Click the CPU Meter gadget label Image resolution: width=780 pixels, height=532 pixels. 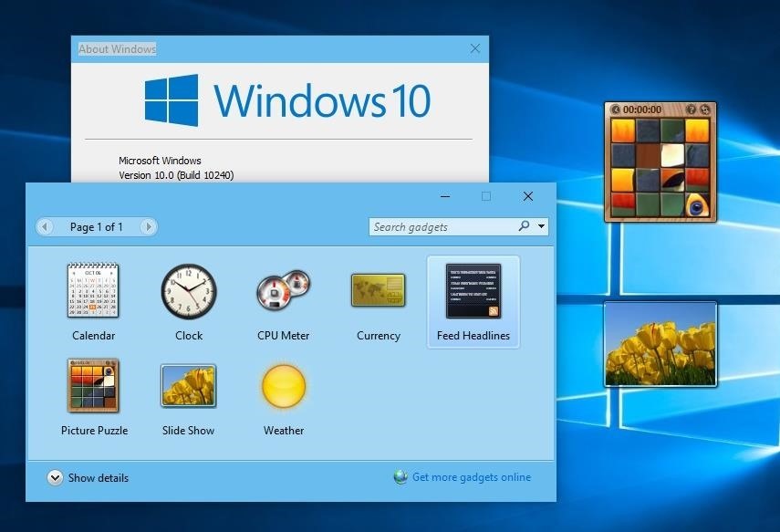(x=284, y=336)
